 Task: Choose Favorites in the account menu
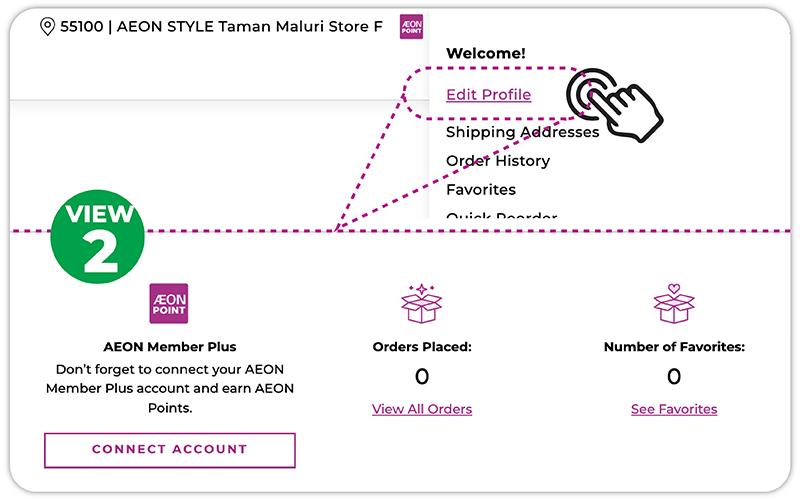[x=481, y=189]
